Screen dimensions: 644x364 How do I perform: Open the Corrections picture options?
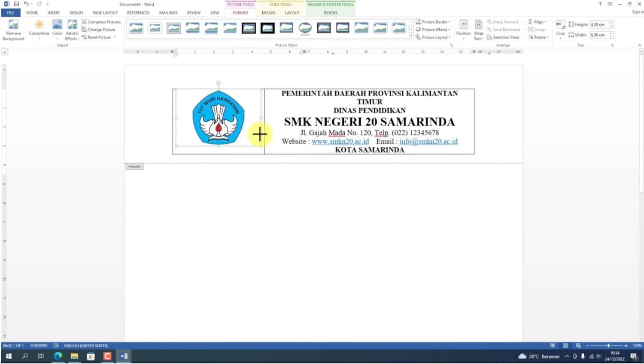coord(39,30)
